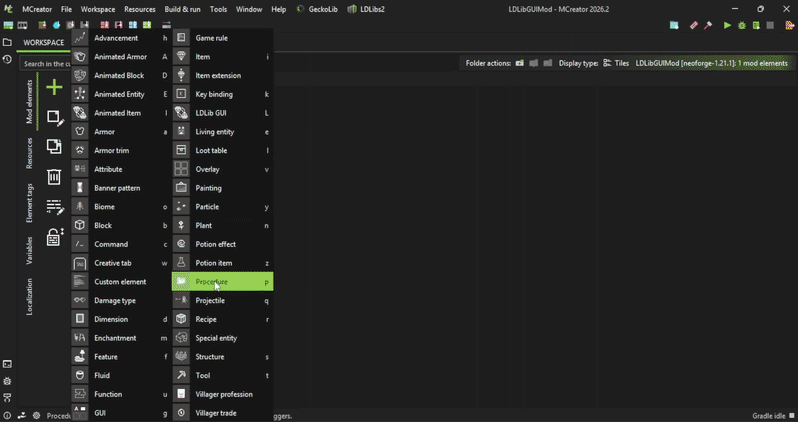Choose Biome element type

click(121, 207)
